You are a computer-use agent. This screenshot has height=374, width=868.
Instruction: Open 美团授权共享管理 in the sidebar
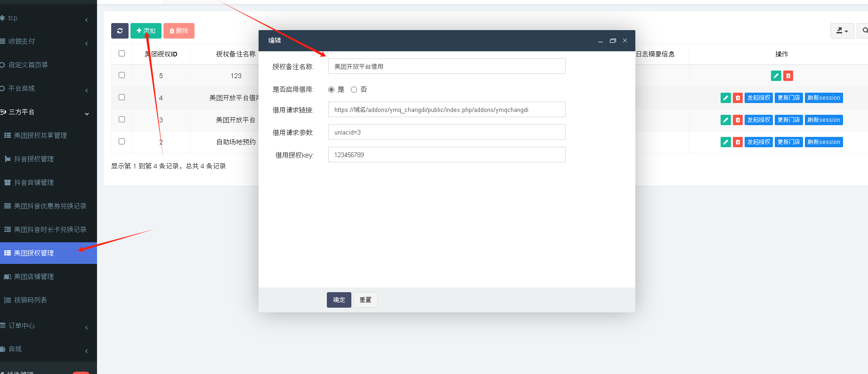click(49, 135)
